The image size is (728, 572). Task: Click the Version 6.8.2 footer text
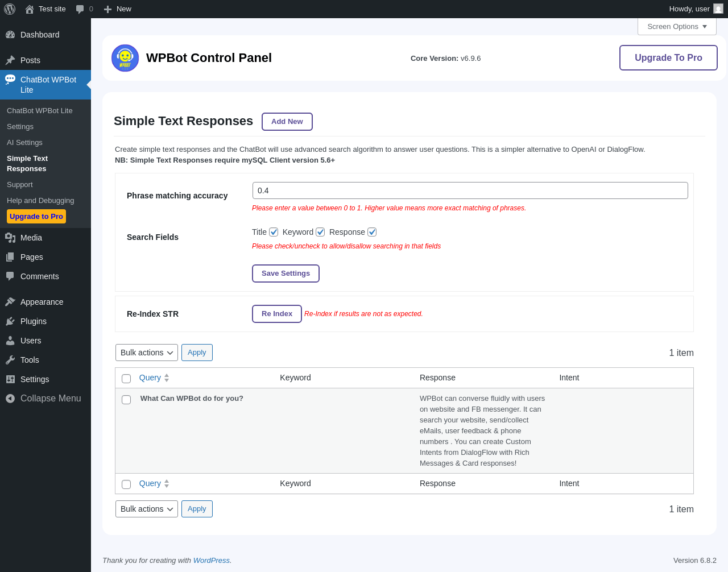695,561
